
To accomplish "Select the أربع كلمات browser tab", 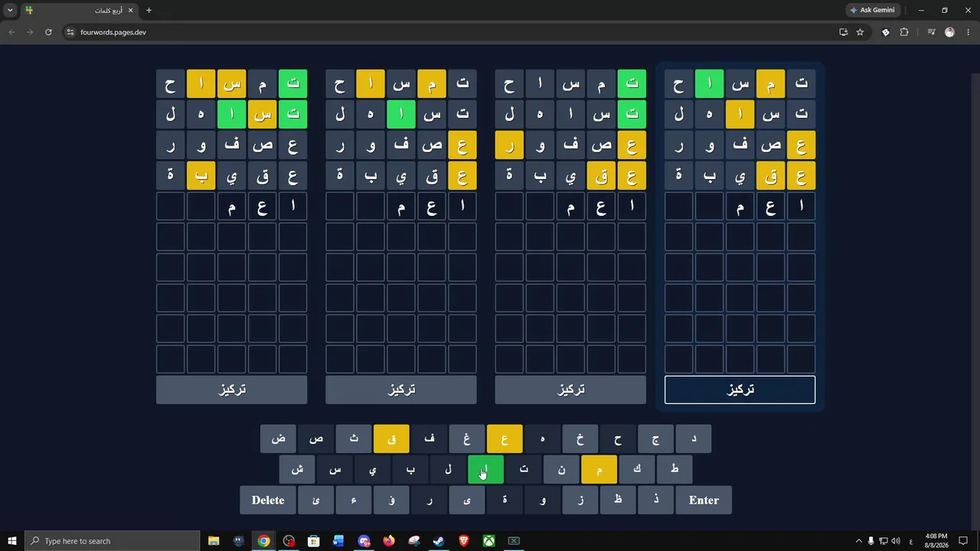I will (80, 10).
